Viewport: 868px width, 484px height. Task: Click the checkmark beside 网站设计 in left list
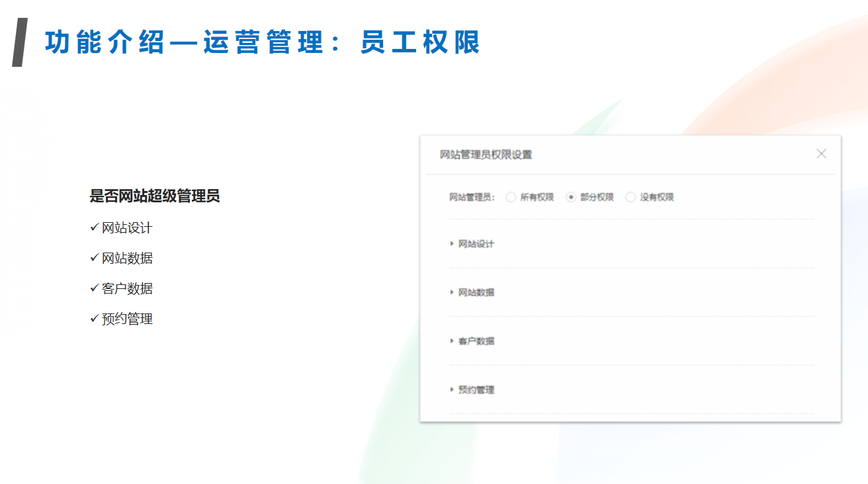(x=94, y=227)
